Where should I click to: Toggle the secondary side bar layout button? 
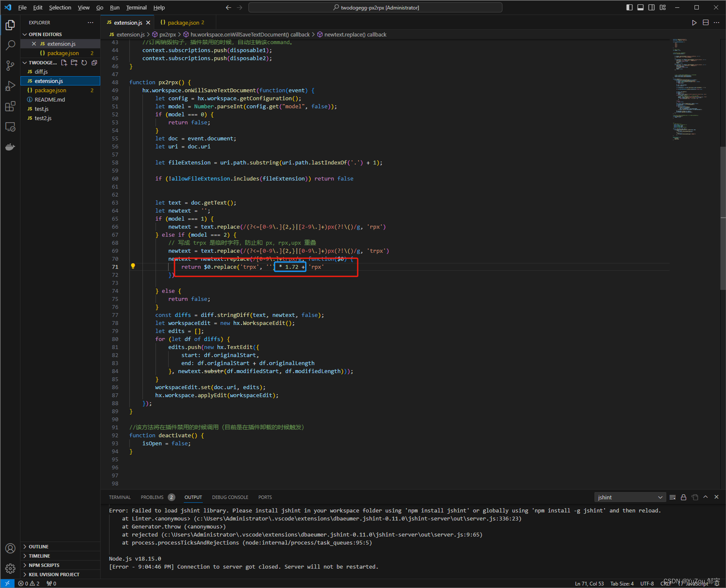coord(652,8)
